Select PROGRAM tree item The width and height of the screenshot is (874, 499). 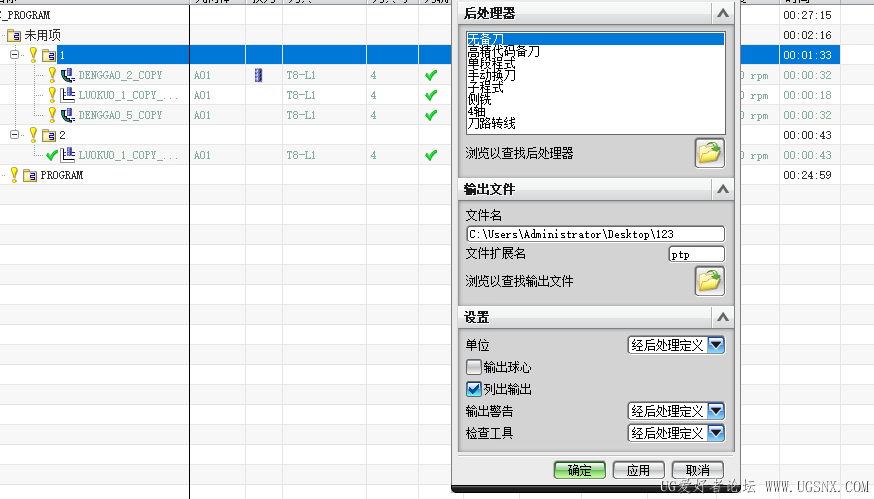(x=62, y=175)
